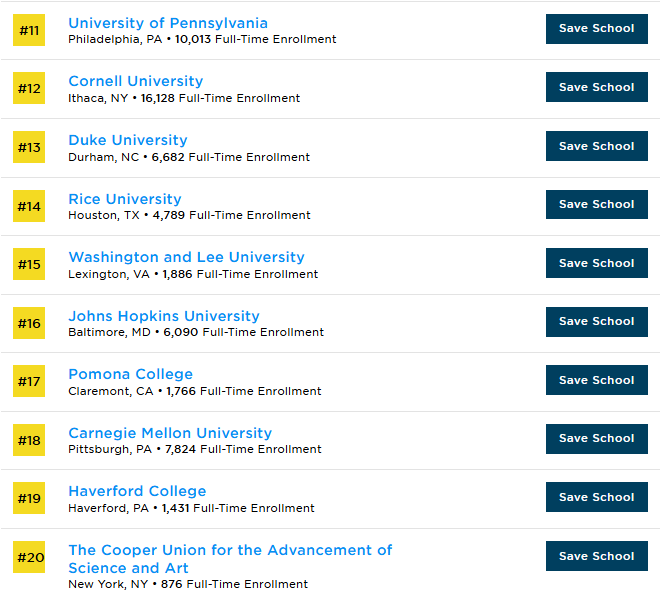Image resolution: width=661 pixels, height=603 pixels.
Task: Save School for Rice University
Action: (x=597, y=205)
